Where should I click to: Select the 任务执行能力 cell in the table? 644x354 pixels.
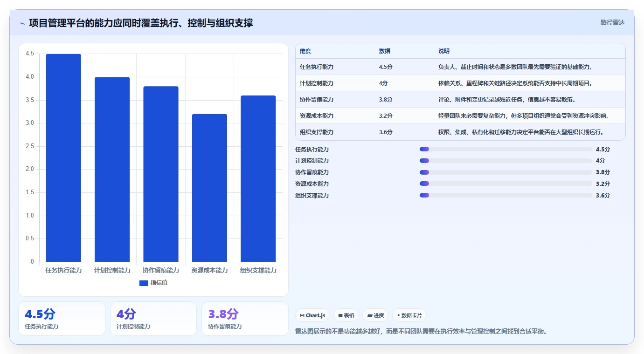tap(317, 67)
